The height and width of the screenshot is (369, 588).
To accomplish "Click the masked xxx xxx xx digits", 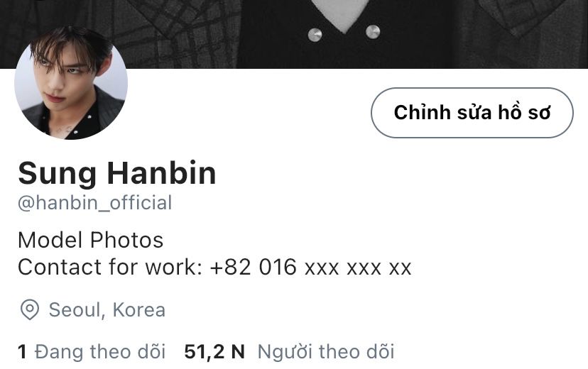I will click(x=358, y=268).
